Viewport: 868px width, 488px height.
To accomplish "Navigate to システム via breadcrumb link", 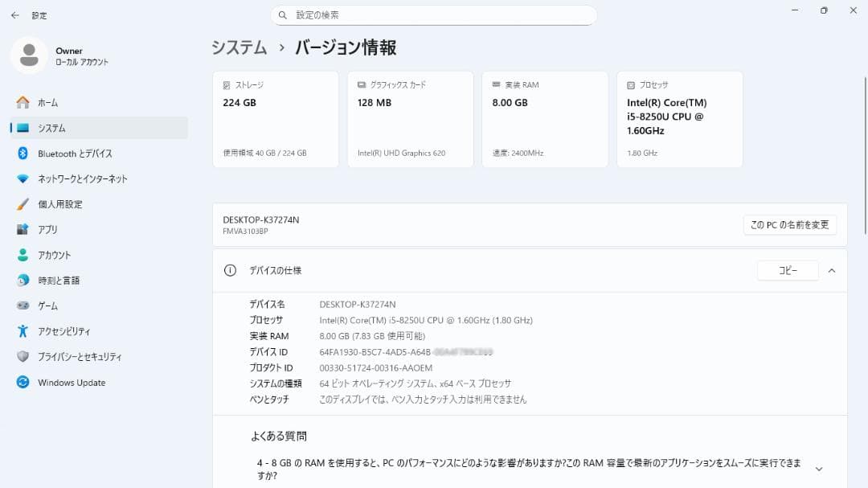I will (236, 47).
